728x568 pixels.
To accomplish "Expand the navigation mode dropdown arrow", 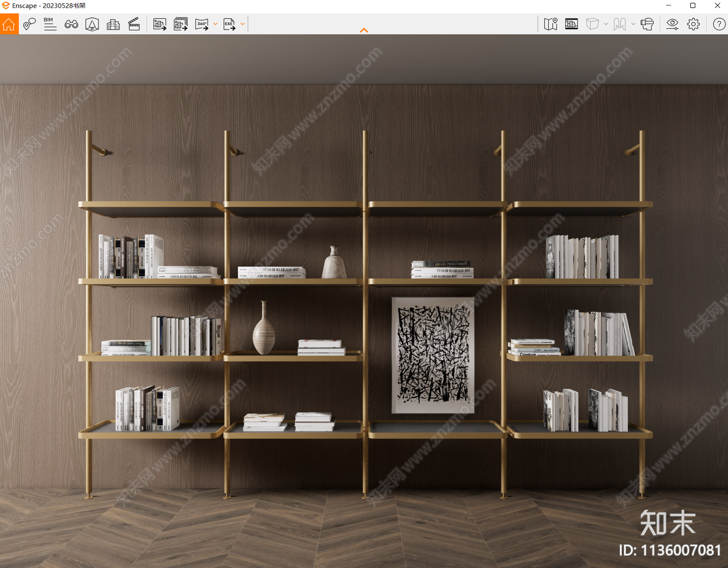I will pos(633,24).
